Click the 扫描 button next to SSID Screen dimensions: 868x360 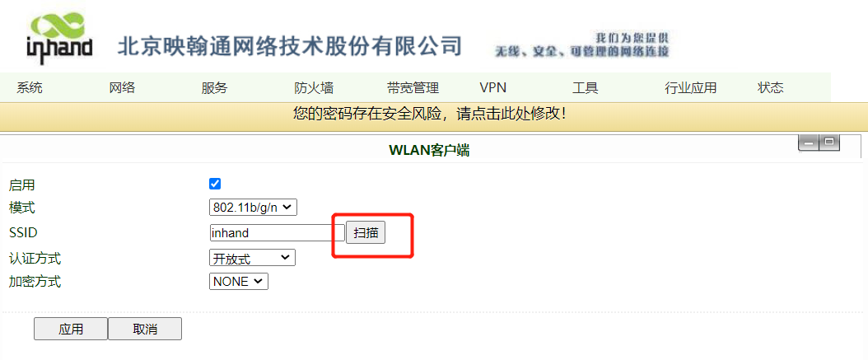click(366, 233)
